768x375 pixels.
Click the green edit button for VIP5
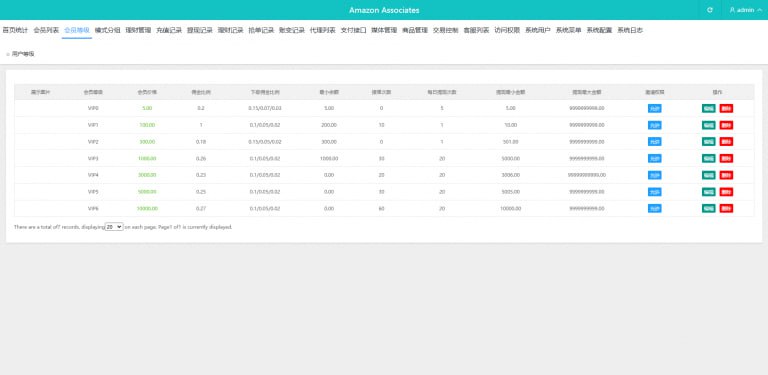(708, 192)
